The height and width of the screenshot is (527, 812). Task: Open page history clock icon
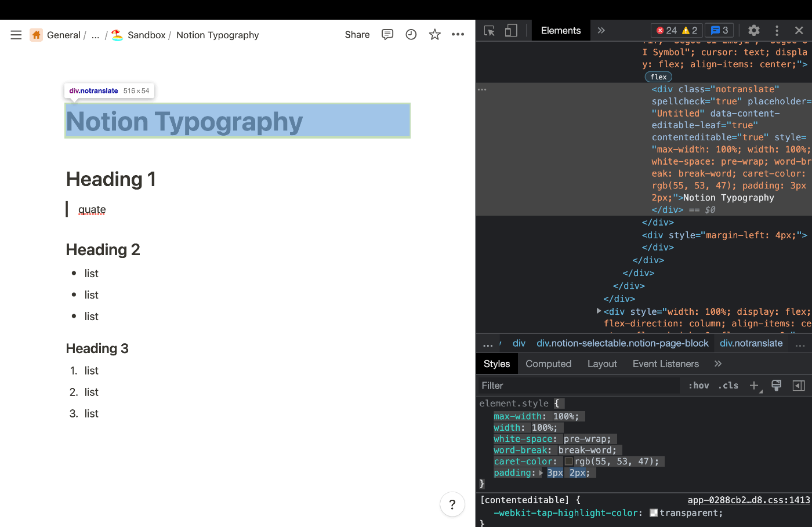pos(411,35)
